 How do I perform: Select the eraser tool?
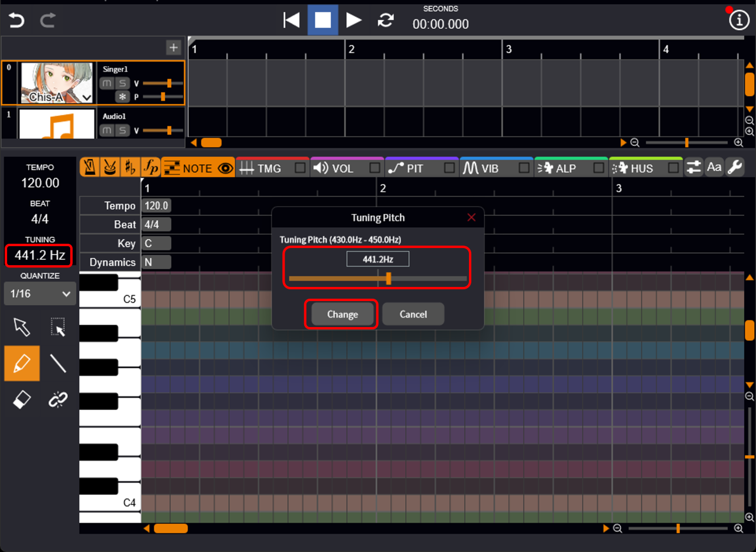tap(22, 400)
